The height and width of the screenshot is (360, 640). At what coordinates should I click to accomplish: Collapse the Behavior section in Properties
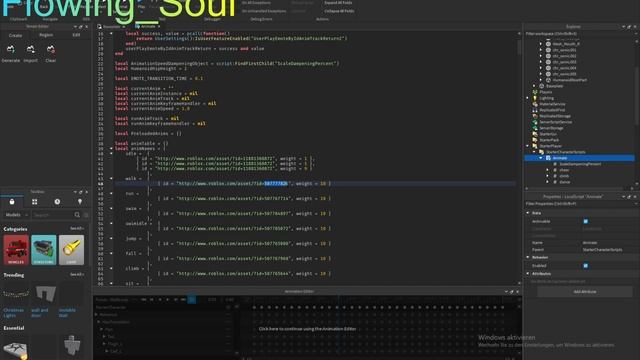tap(528, 257)
